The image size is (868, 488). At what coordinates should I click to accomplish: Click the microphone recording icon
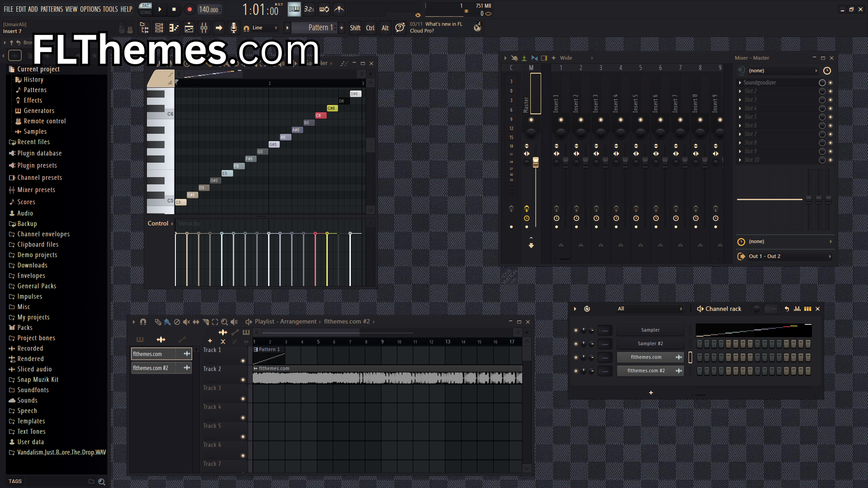coord(234,28)
